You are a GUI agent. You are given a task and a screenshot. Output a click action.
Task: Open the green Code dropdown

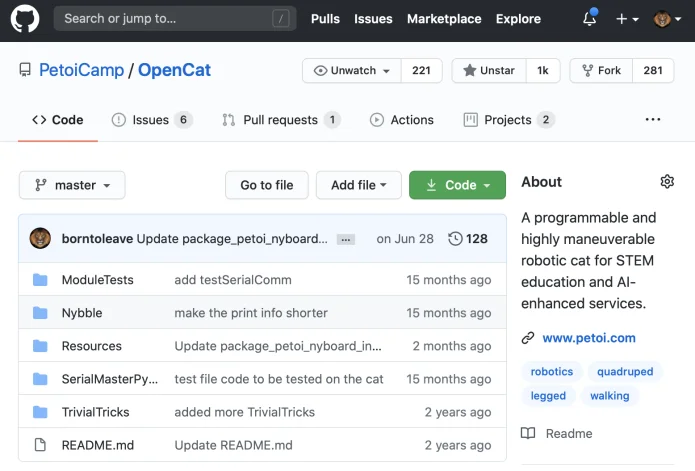459,185
